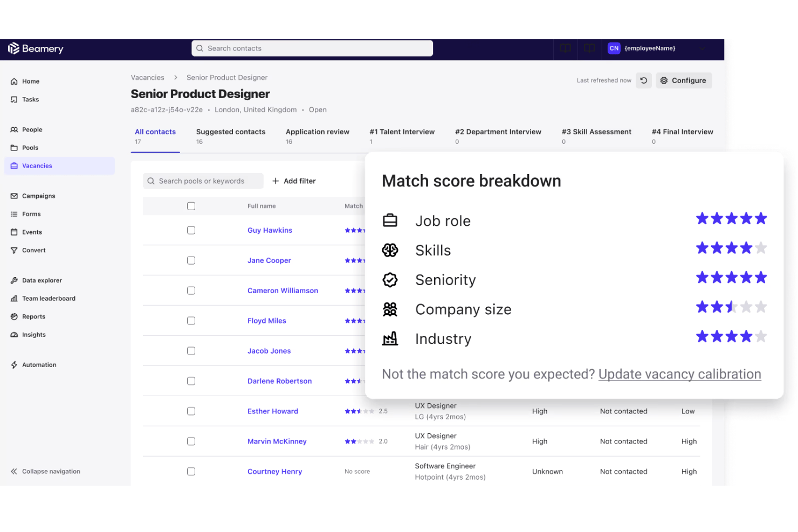
Task: Focus Search pools or keywords field
Action: pyautogui.click(x=203, y=182)
